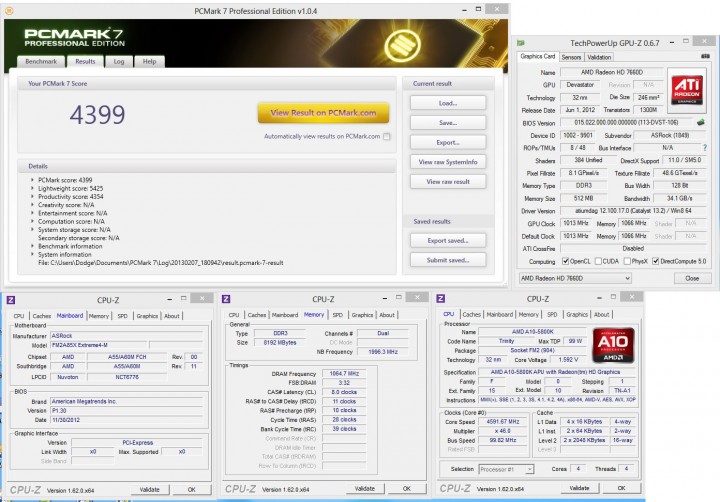
Task: Click the Core Speed 4591.67 MHz field
Action: [x=502, y=422]
